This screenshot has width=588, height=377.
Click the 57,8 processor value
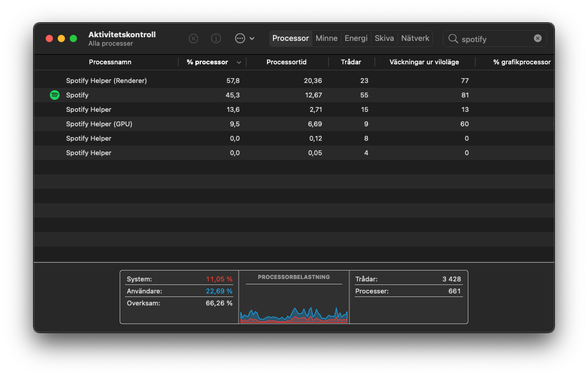click(x=233, y=81)
